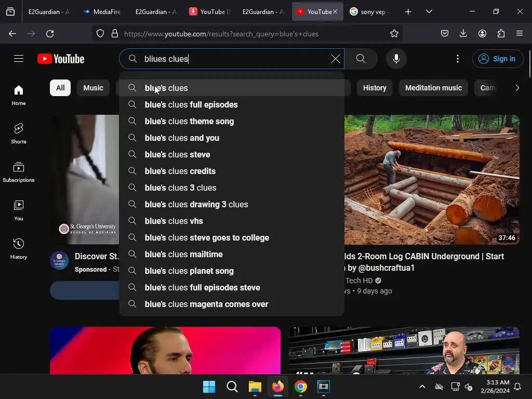Clear the search box with X
Image resolution: width=532 pixels, height=399 pixels.
pyautogui.click(x=335, y=59)
